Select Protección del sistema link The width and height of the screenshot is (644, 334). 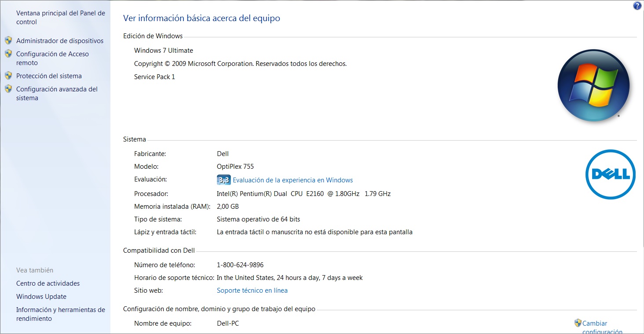[49, 76]
